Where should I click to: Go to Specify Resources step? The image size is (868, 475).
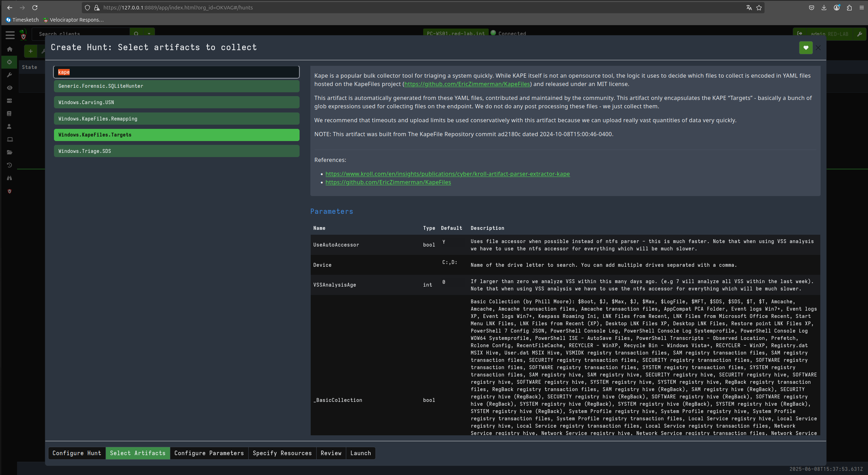point(282,453)
